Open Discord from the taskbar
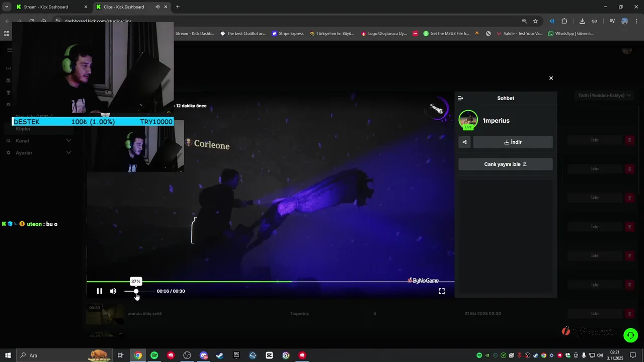The width and height of the screenshot is (644, 362). [203, 355]
